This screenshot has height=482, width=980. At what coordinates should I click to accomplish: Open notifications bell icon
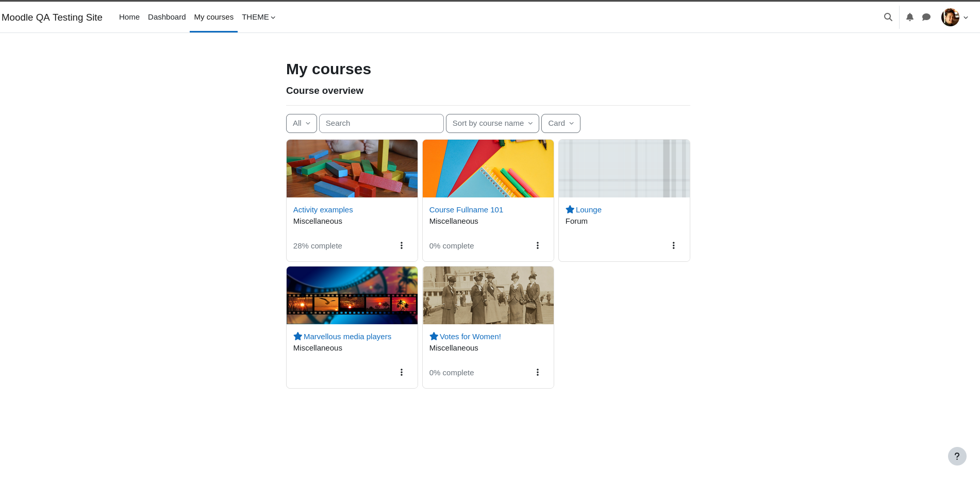[910, 17]
